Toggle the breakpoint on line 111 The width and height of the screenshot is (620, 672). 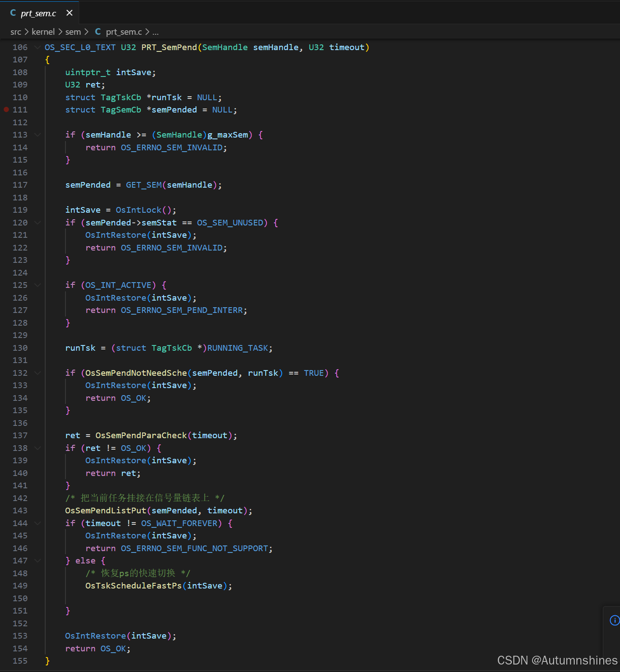(x=6, y=109)
